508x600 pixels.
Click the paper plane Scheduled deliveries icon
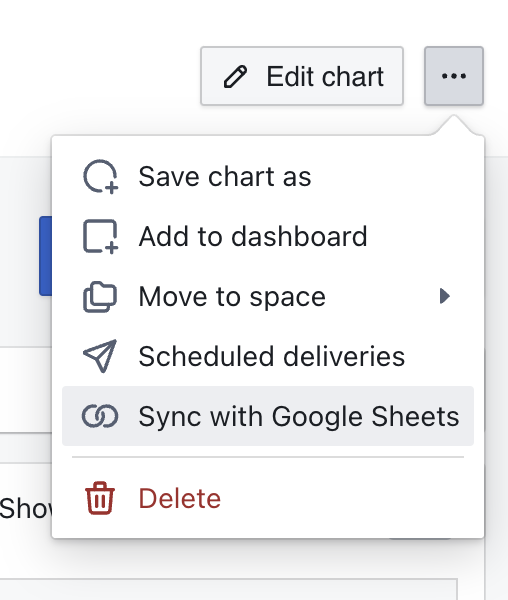[x=100, y=356]
